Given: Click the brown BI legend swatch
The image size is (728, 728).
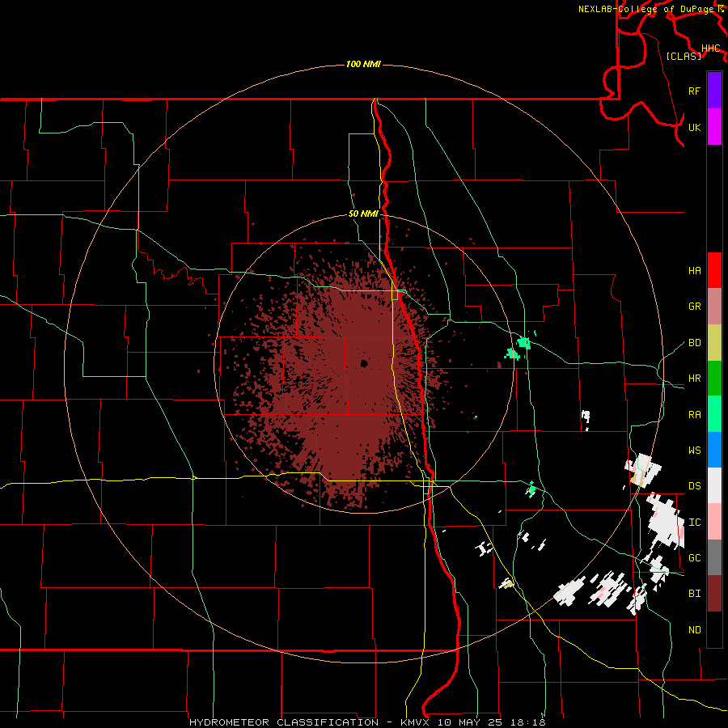Looking at the screenshot, I should tap(714, 594).
